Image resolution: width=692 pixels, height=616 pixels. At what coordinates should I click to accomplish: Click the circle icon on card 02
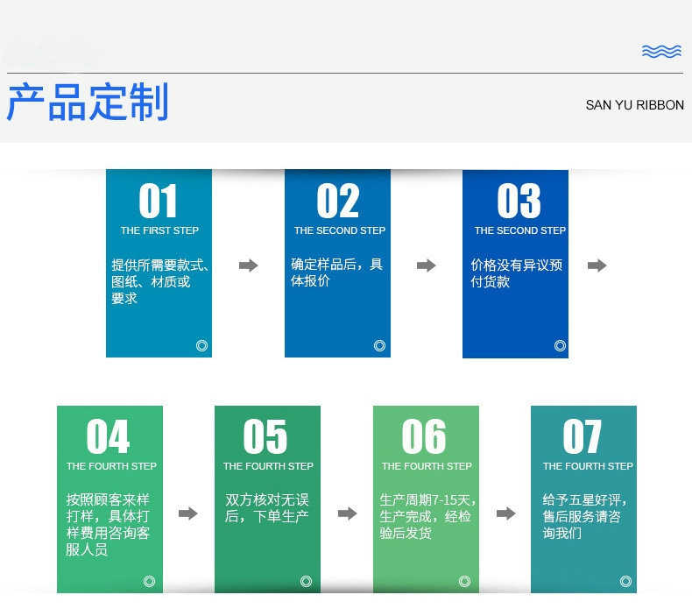[x=379, y=345]
